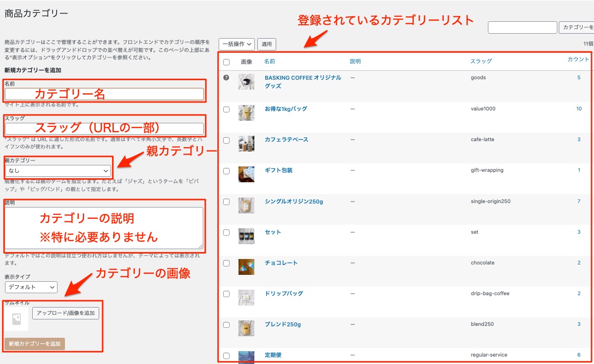
Task: Click the help icon beside BASKING COFFEE row
Action: 226,78
